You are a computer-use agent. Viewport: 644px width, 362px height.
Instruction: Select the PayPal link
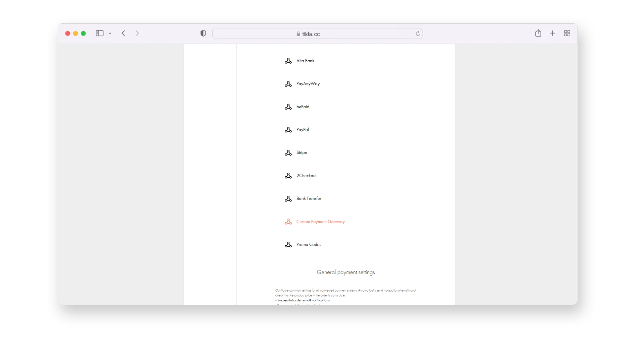[302, 130]
